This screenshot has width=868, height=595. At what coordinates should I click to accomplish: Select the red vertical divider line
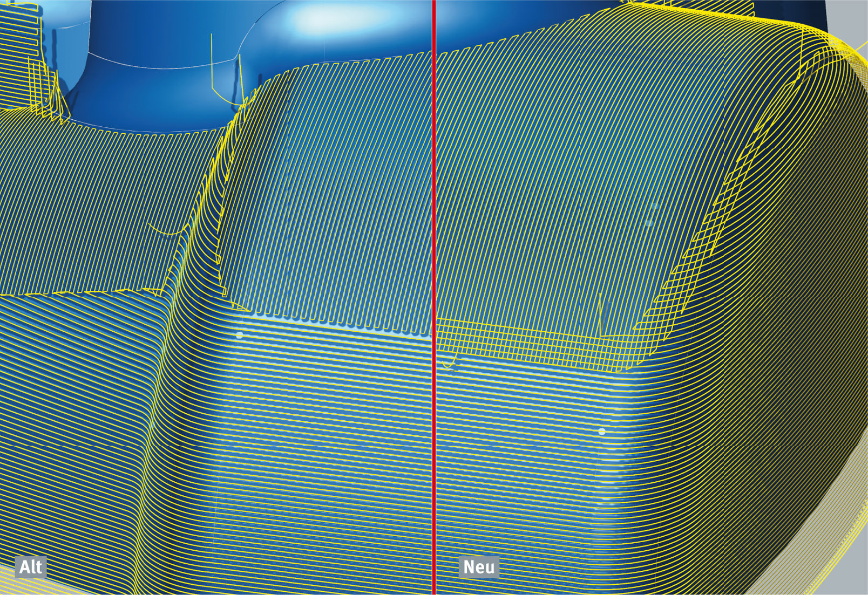click(433, 297)
